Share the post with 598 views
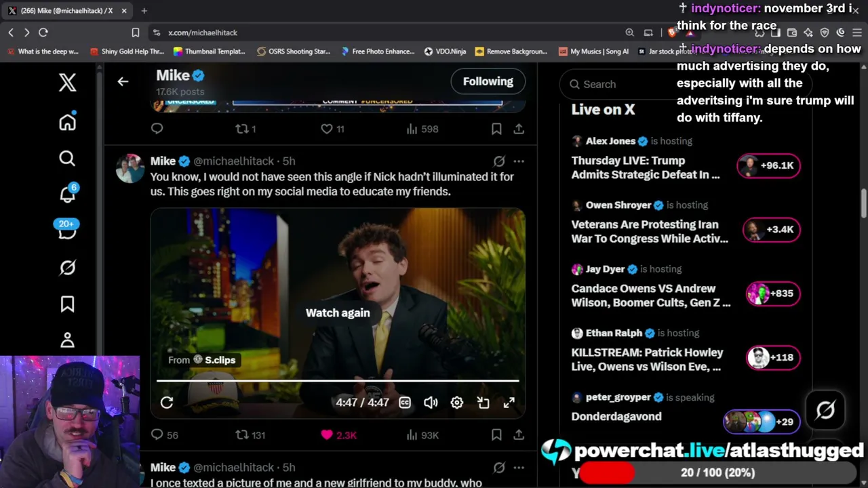Viewport: 868px width, 488px height. [x=519, y=129]
